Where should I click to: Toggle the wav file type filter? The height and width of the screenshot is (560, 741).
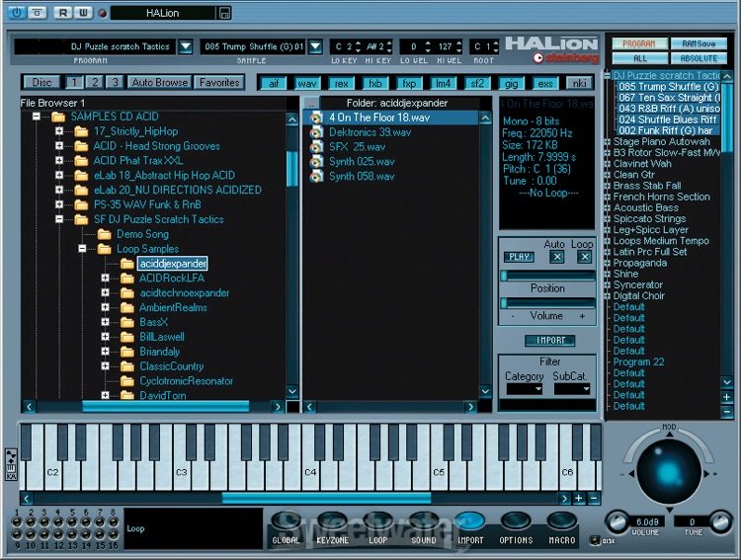(x=307, y=83)
